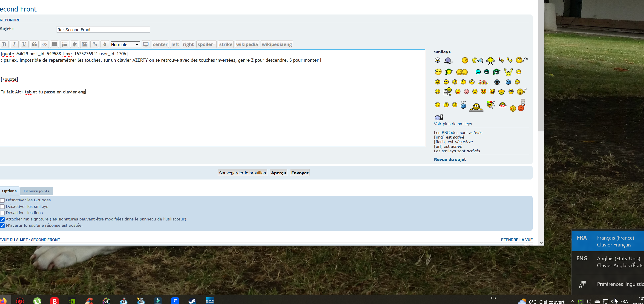Open the Normale font size dropdown
The width and height of the screenshot is (644, 304).
[125, 45]
